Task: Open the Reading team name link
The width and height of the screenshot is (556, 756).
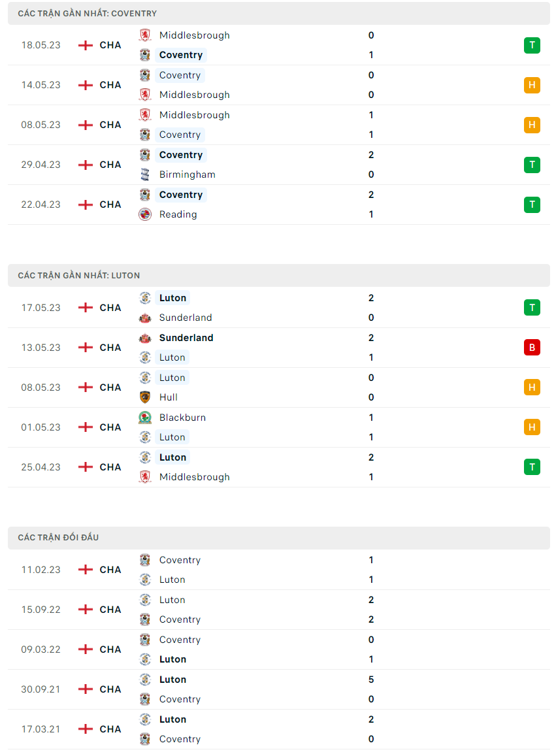Action: point(178,214)
